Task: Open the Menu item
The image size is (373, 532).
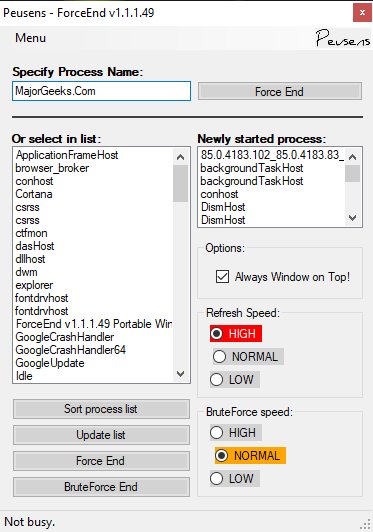Action: tap(30, 38)
